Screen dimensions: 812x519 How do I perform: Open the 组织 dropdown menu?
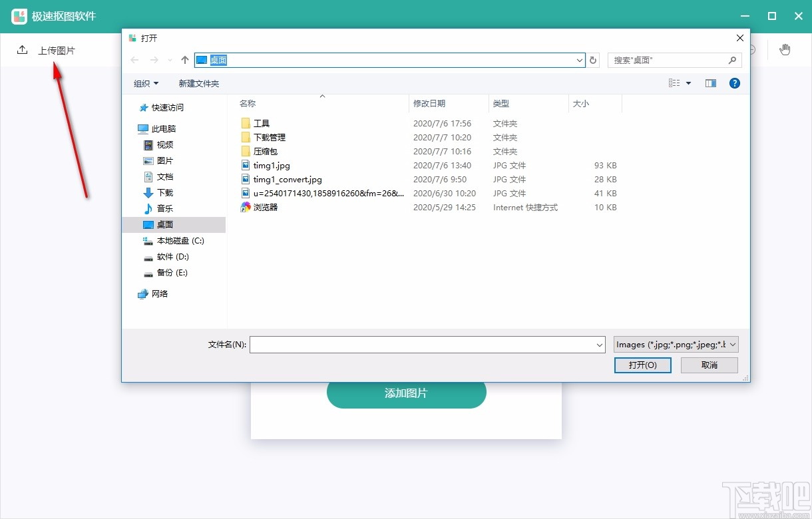(146, 83)
